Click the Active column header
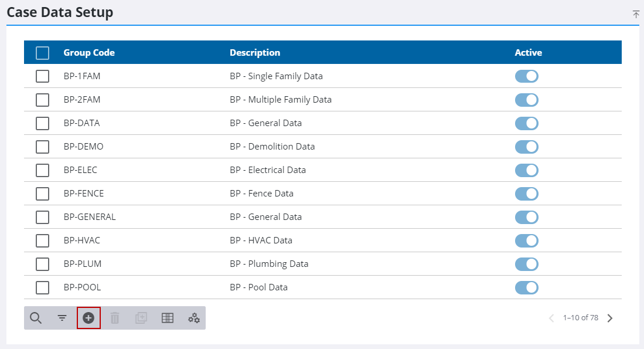The image size is (644, 349). [528, 53]
